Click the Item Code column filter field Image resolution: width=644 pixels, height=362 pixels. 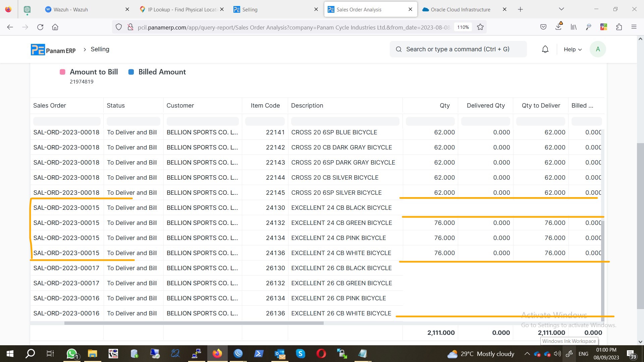tap(265, 121)
